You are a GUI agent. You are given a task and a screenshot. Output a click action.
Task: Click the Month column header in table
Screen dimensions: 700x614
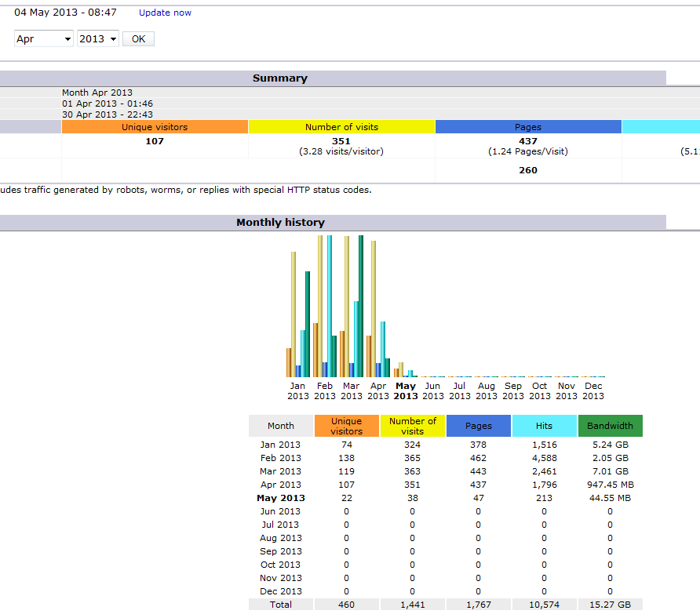click(281, 426)
